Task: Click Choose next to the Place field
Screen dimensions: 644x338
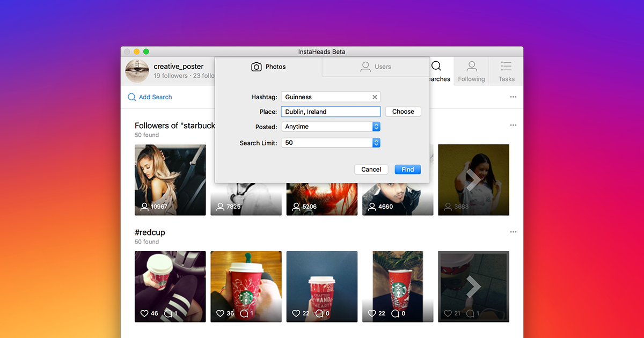Action: click(x=403, y=112)
